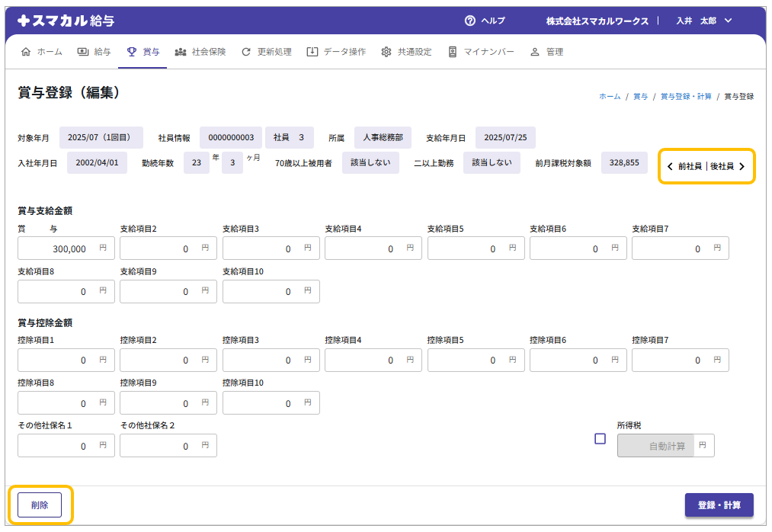Click the My Number ID card icon
Viewport: 772px width, 532px height.
[x=453, y=52]
